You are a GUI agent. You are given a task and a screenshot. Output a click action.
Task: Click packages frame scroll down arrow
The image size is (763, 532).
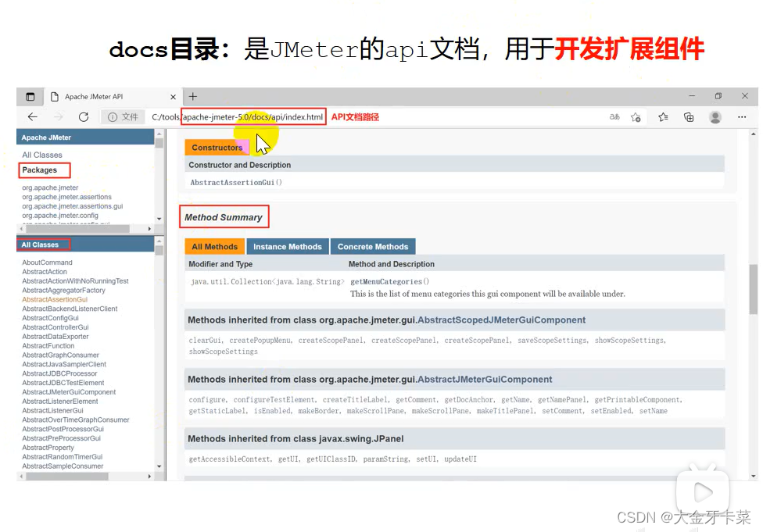pyautogui.click(x=159, y=219)
